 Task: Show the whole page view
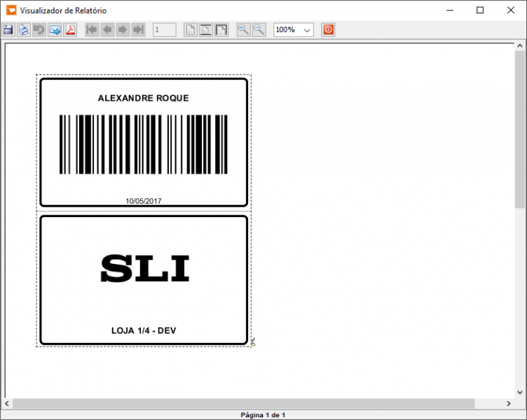[191, 30]
